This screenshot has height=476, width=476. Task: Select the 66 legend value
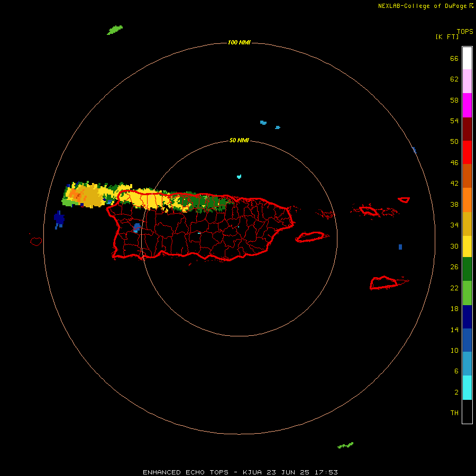pyautogui.click(x=454, y=59)
